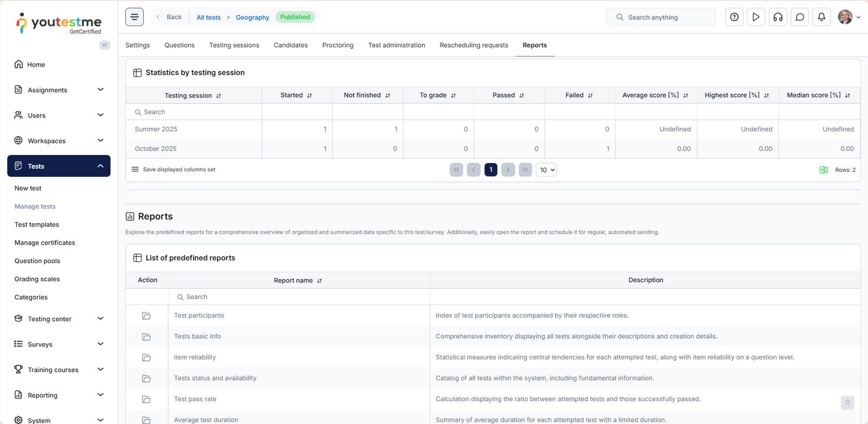
Task: Open the help question mark icon
Action: 734,17
